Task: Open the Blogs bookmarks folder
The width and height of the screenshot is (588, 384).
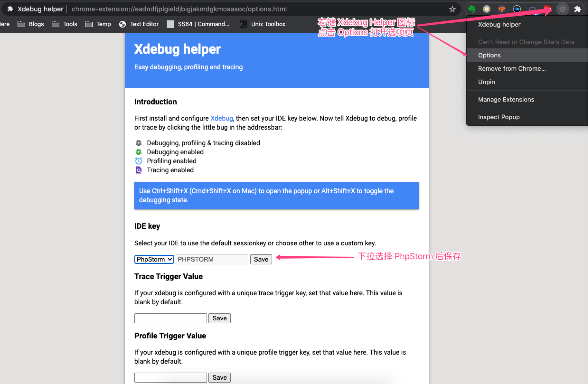Action: [31, 24]
